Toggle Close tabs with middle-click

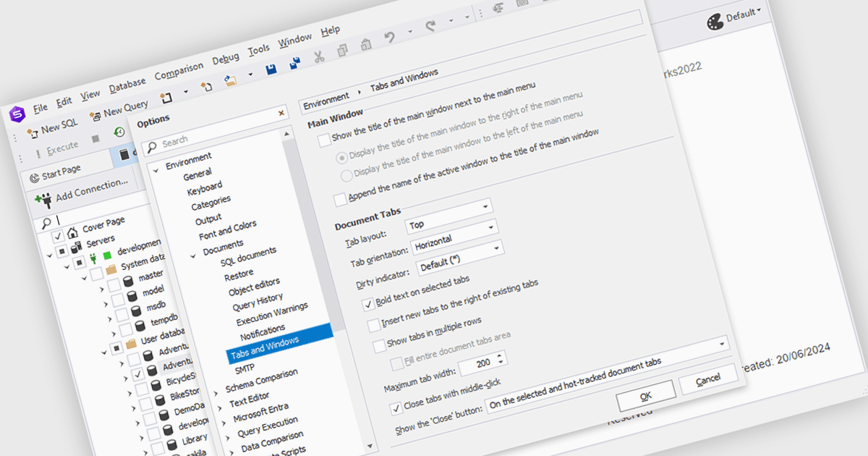pos(396,408)
